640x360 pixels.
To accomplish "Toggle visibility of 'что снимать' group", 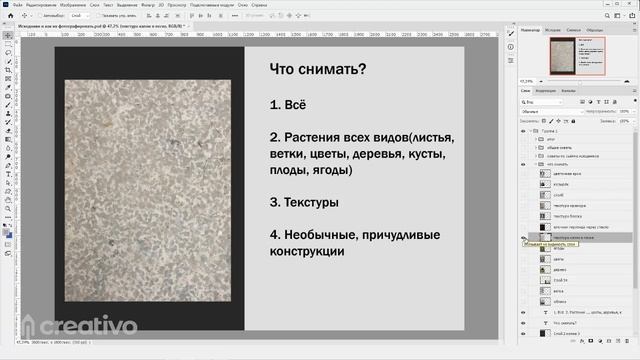I will (x=523, y=164).
